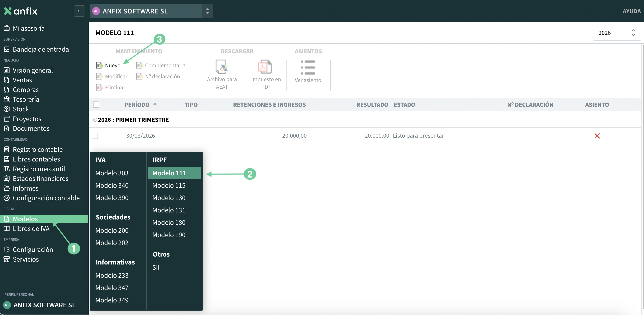644x315 pixels.
Task: Click the back arrow collapse button
Action: 79,11
